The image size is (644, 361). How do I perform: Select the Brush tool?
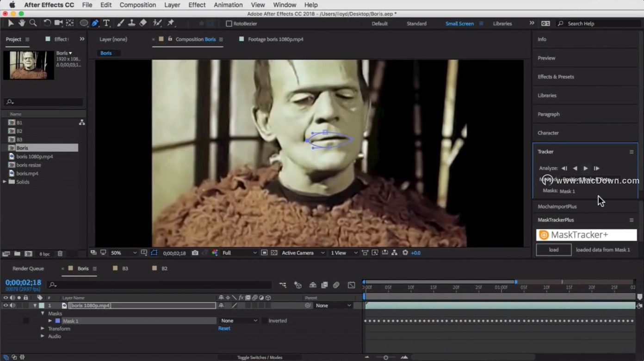pos(120,23)
